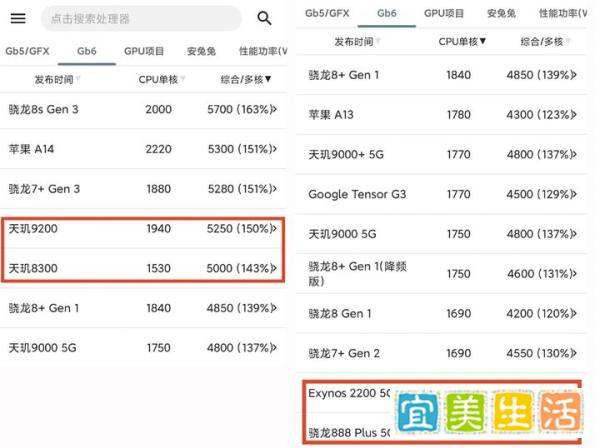Click the 1880 single-core score
This screenshot has width=600, height=448.
[x=158, y=189]
